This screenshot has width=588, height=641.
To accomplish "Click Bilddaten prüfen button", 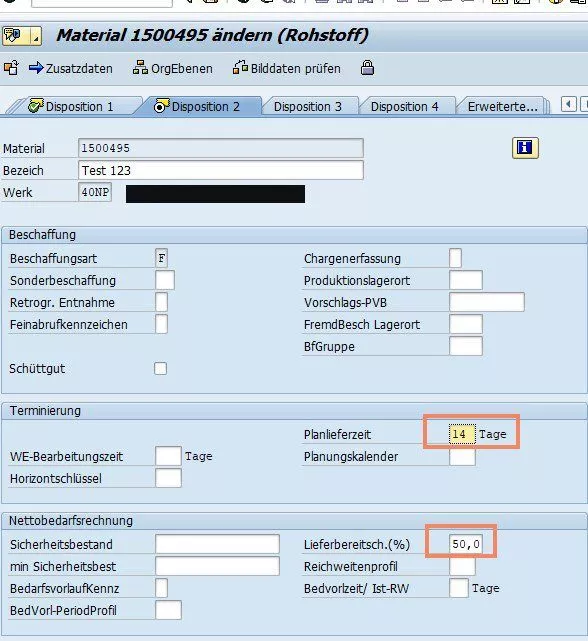I will [x=286, y=68].
